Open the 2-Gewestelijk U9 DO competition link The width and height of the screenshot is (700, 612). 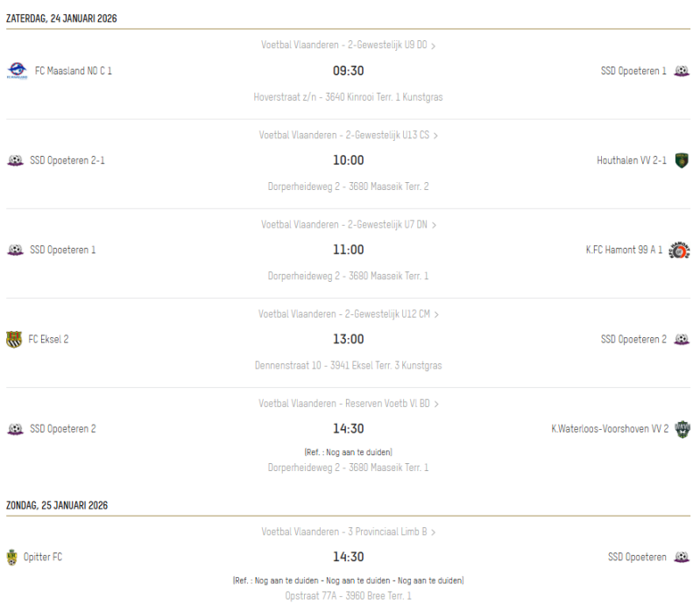click(x=348, y=46)
